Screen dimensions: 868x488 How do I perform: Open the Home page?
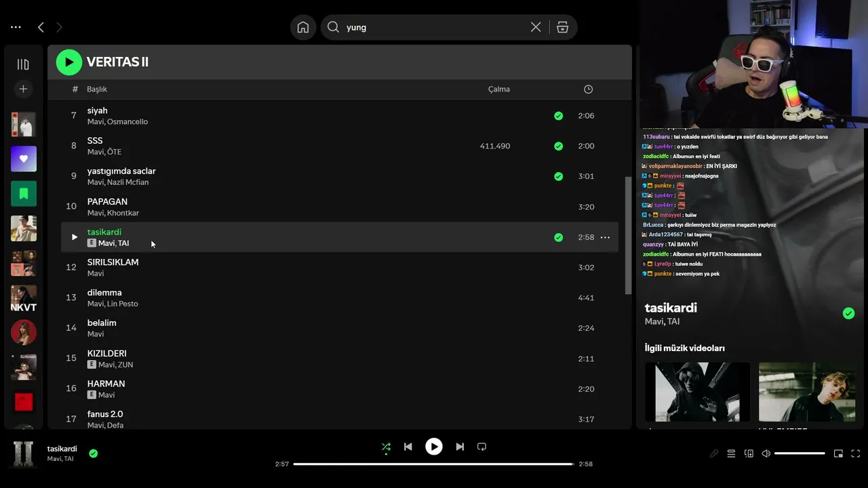pyautogui.click(x=303, y=27)
